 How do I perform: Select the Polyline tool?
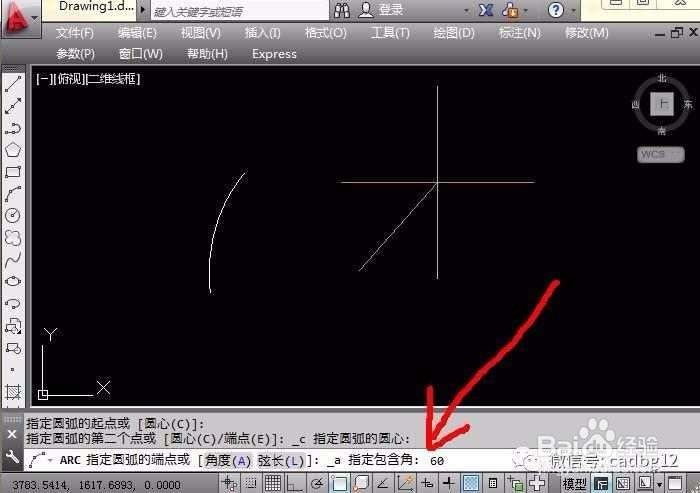coord(13,128)
